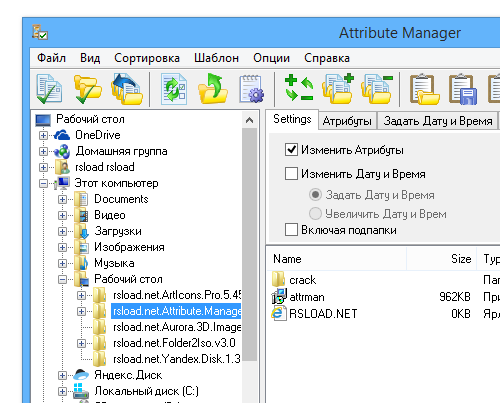Screen dimensions: 500x403
Task: Click the rsload rsload user folder icon
Action: pyautogui.click(x=62, y=167)
